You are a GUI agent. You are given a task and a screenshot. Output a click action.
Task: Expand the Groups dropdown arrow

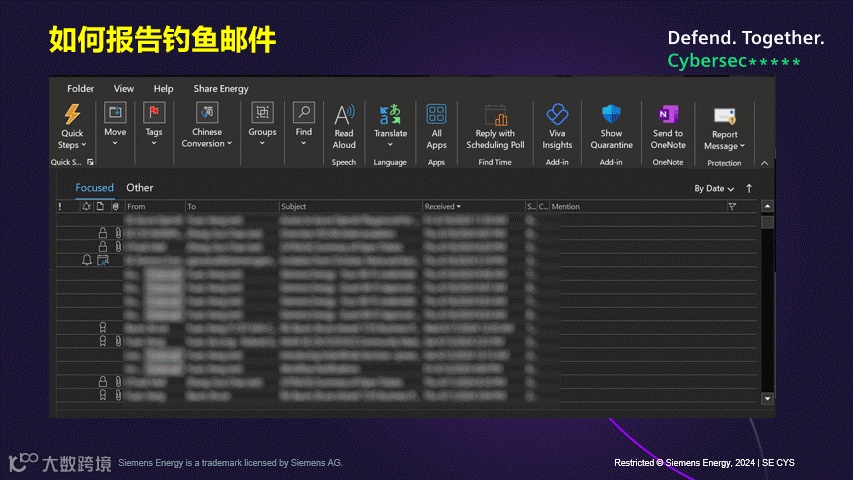pos(262,143)
